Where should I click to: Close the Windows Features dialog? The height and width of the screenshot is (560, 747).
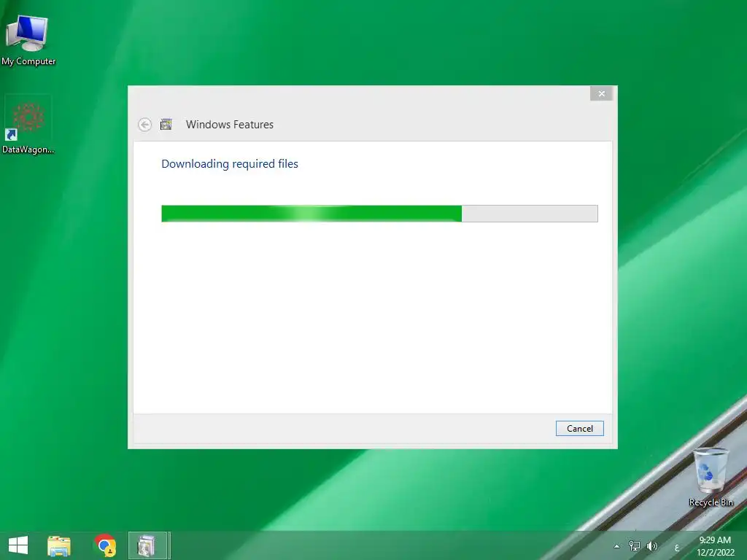point(601,94)
